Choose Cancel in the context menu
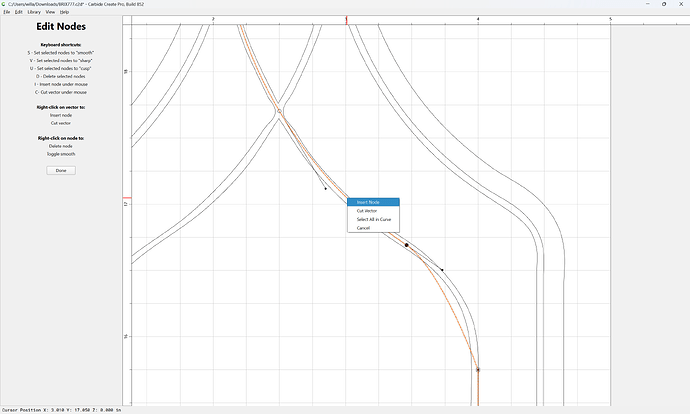Image resolution: width=690 pixels, height=414 pixels. tap(373, 228)
